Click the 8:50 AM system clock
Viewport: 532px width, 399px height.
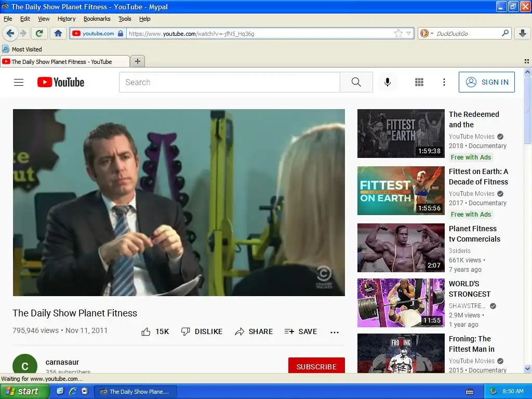(x=513, y=391)
